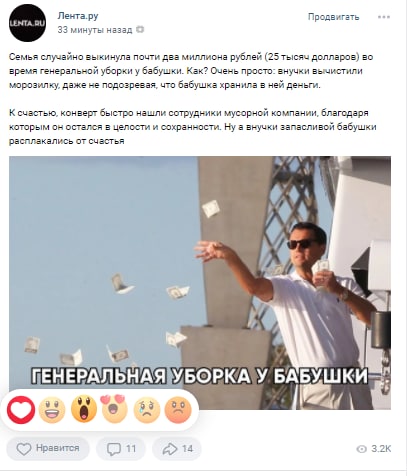This screenshot has height=476, width=407.
Task: Click the red heart reaction
Action: coord(21,410)
